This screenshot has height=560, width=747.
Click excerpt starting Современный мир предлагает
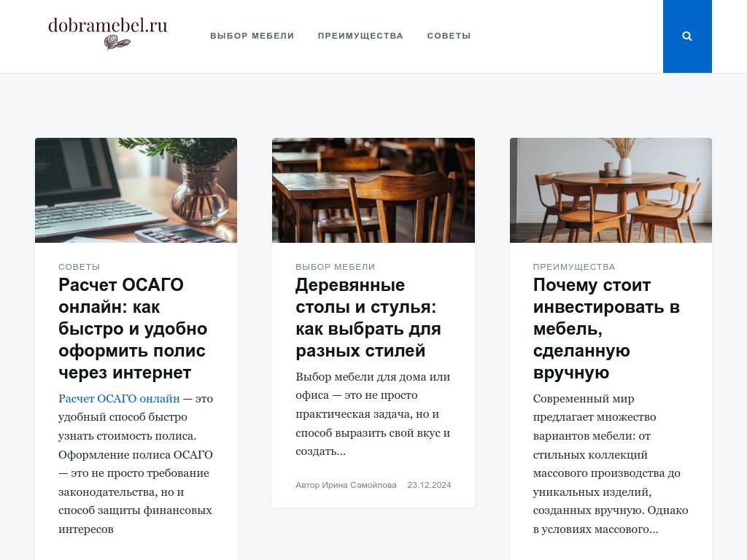pos(611,463)
